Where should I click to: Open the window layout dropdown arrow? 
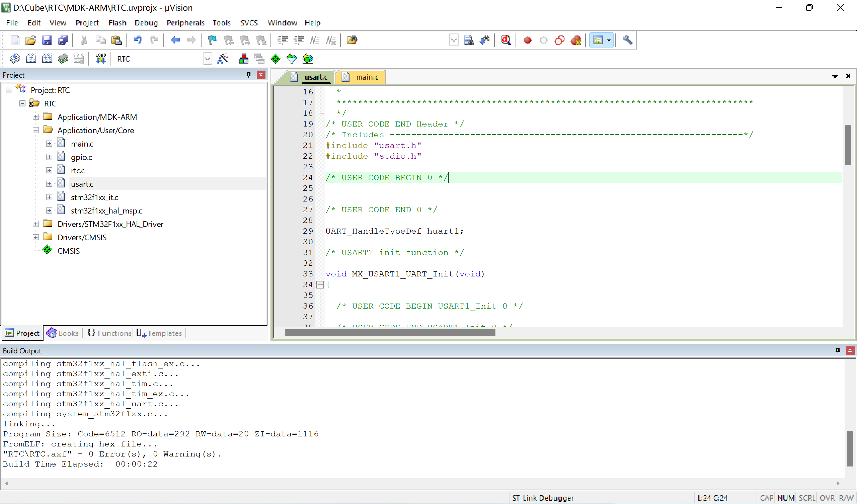(x=609, y=40)
